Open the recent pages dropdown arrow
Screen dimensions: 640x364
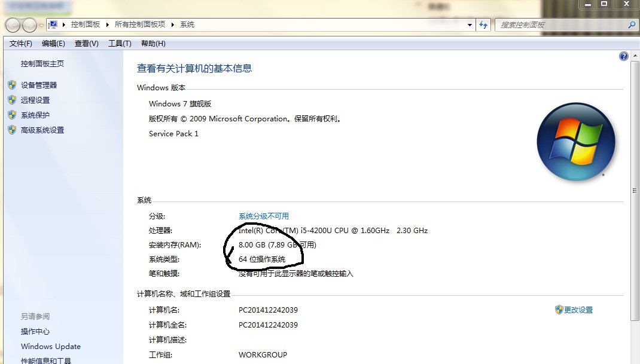coord(41,25)
